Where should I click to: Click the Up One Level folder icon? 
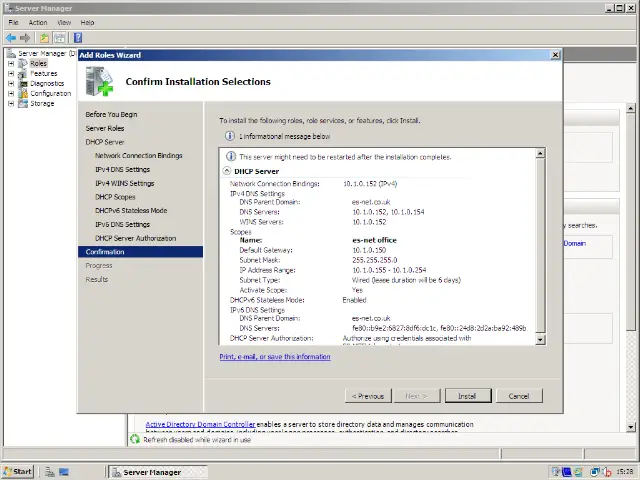(x=44, y=38)
